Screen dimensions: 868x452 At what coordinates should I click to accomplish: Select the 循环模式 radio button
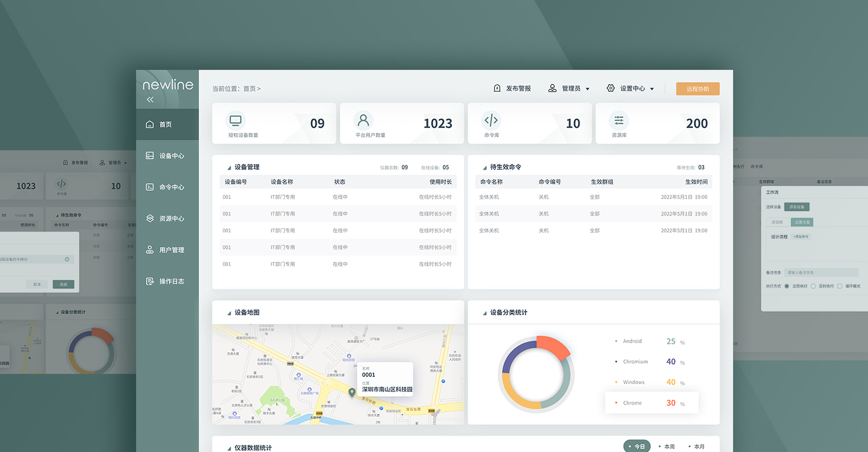pyautogui.click(x=839, y=286)
